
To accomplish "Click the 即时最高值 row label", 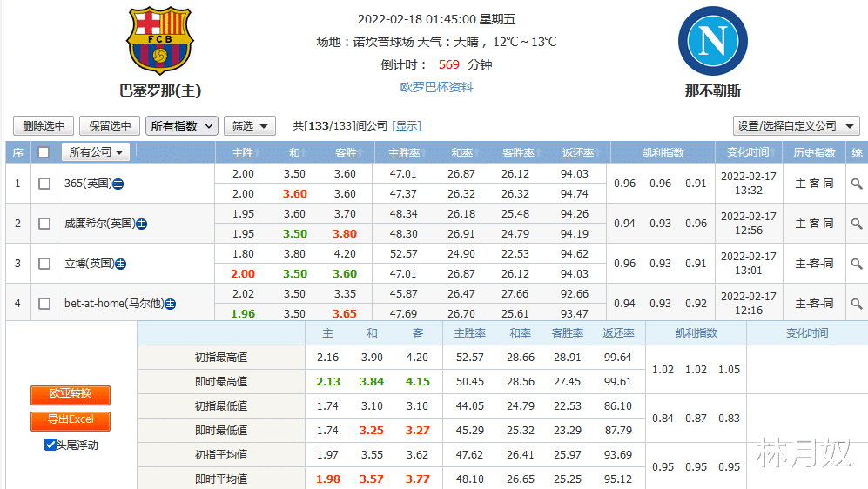I will 221,382.
